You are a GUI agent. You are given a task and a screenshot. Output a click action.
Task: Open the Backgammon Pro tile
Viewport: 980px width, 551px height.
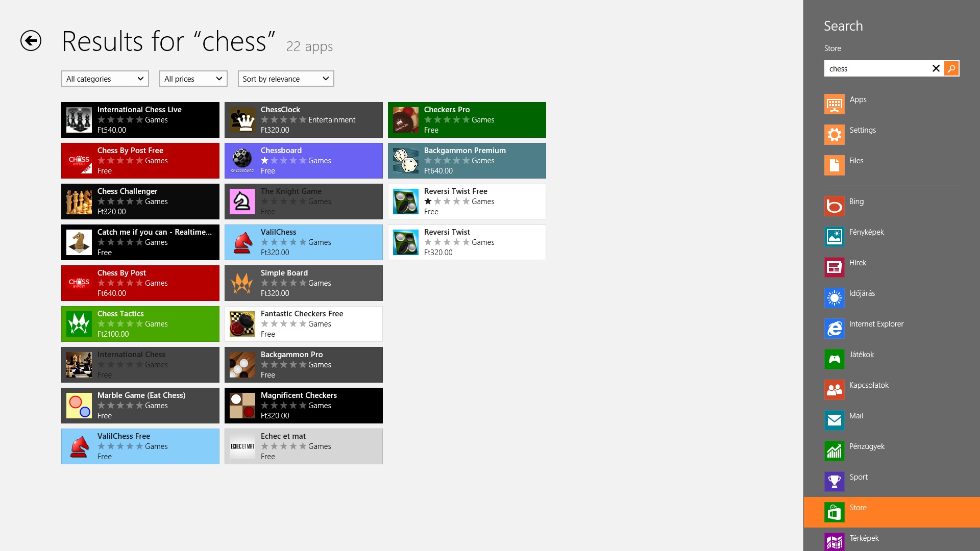tap(304, 365)
